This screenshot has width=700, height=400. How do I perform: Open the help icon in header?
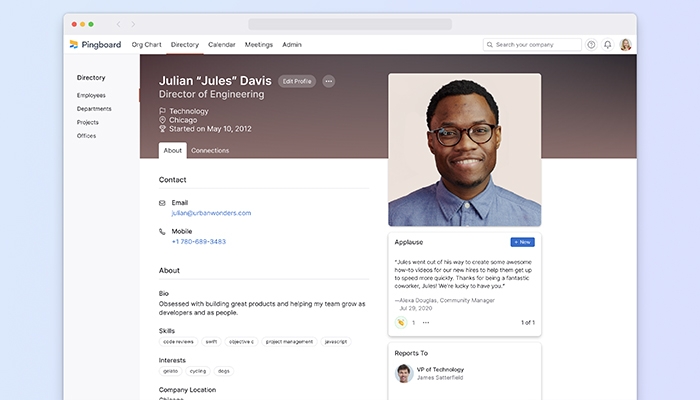coord(591,45)
